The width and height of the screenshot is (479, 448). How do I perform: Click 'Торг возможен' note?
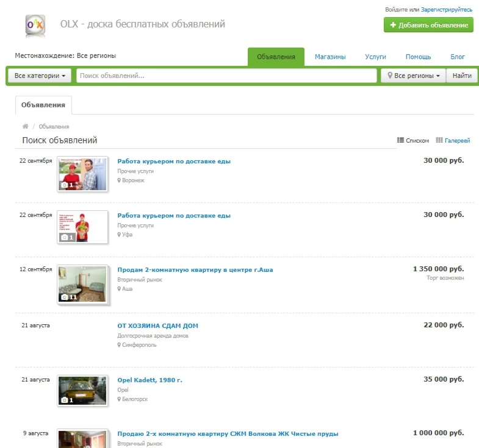[x=445, y=278]
